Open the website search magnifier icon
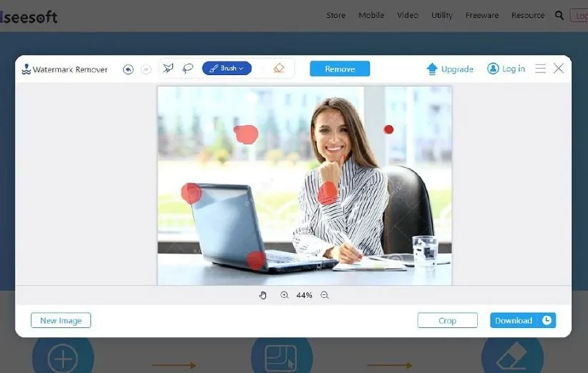This screenshot has height=373, width=588. tap(557, 15)
